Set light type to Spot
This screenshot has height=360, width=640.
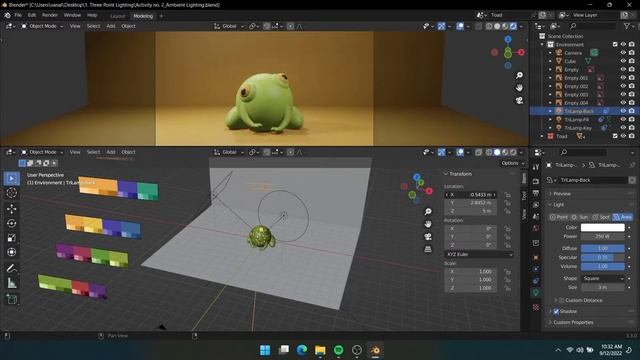click(x=601, y=217)
